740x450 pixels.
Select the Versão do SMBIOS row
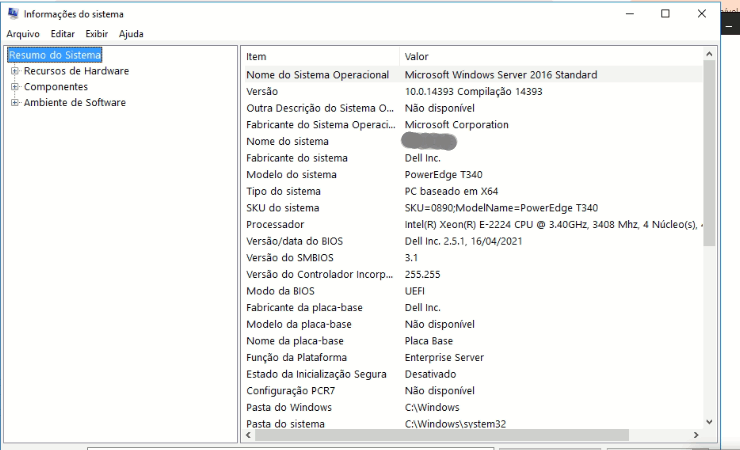[472, 258]
